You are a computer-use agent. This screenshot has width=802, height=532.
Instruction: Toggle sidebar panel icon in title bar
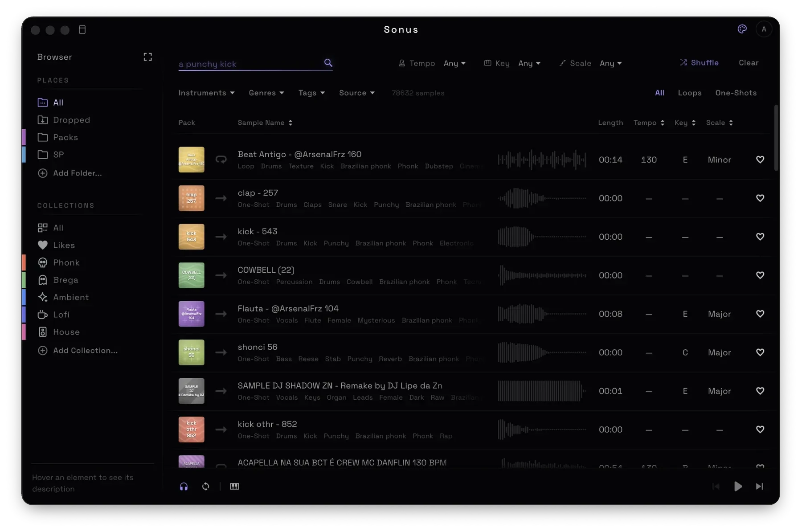click(82, 30)
